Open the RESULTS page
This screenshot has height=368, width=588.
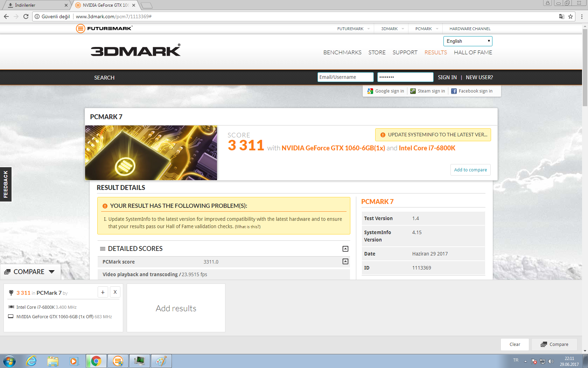436,53
